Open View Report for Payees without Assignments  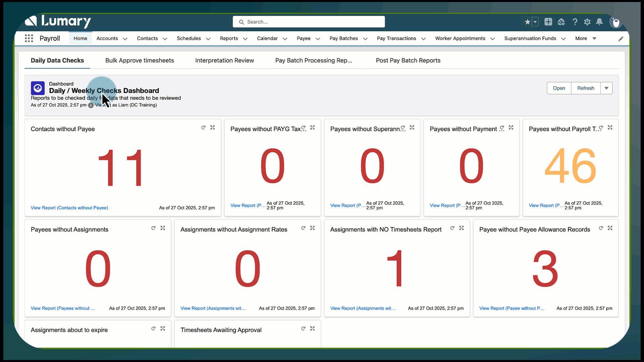pyautogui.click(x=62, y=308)
